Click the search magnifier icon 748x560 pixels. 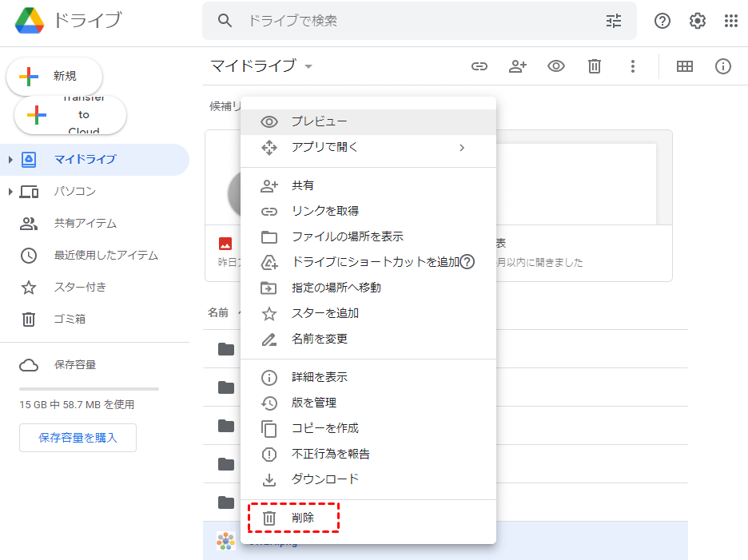click(x=225, y=21)
